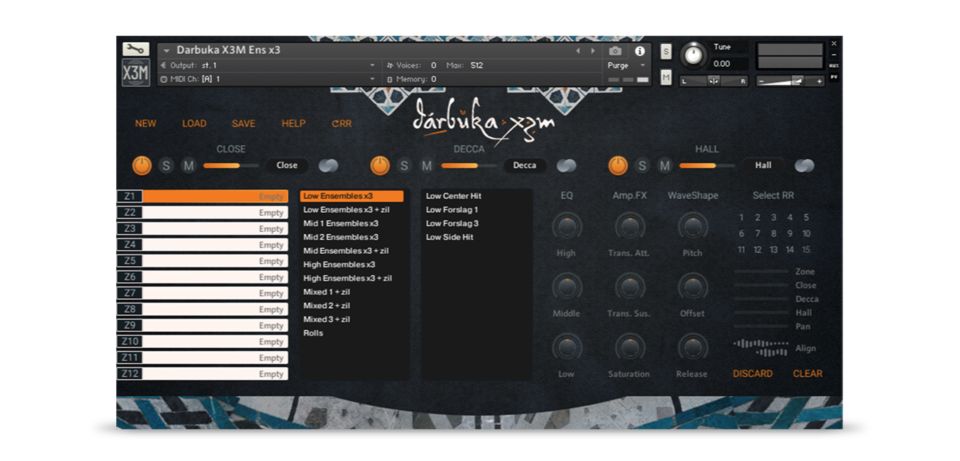Click the LOAD button
This screenshot has height=461, width=960.
[194, 124]
